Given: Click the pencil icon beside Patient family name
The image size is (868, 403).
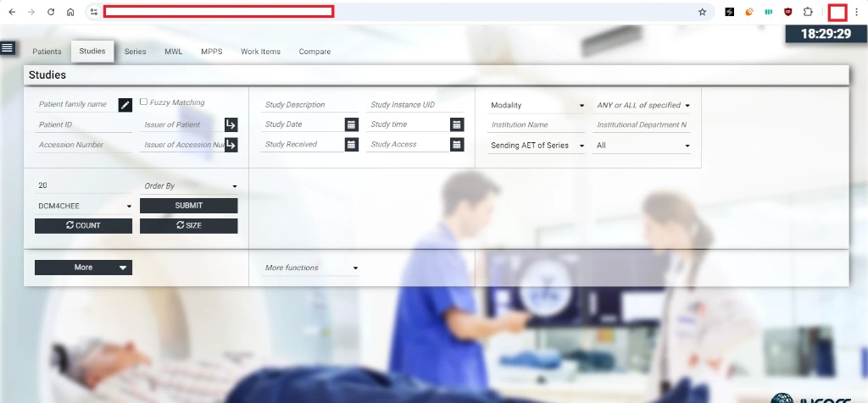Looking at the screenshot, I should coord(125,104).
